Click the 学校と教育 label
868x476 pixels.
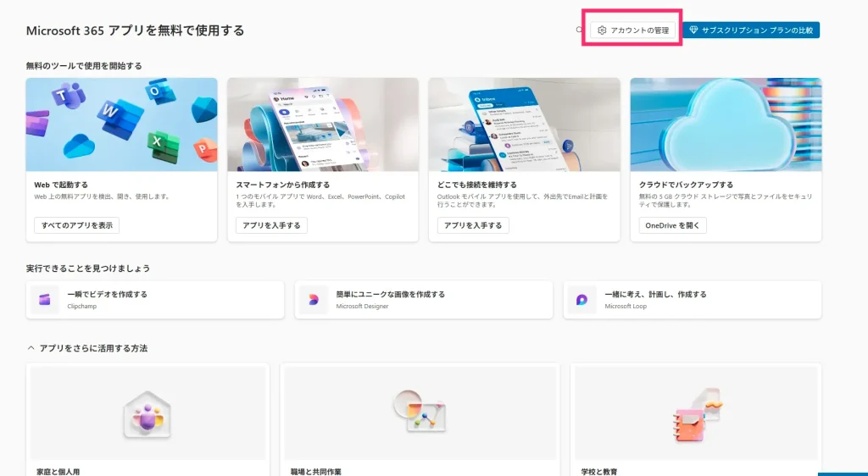pyautogui.click(x=599, y=472)
